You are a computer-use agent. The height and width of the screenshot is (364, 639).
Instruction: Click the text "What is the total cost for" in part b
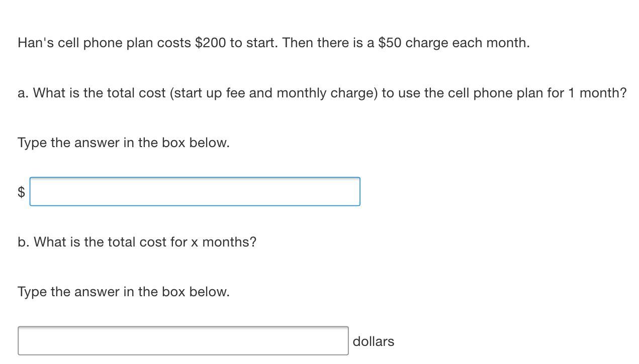click(x=110, y=242)
